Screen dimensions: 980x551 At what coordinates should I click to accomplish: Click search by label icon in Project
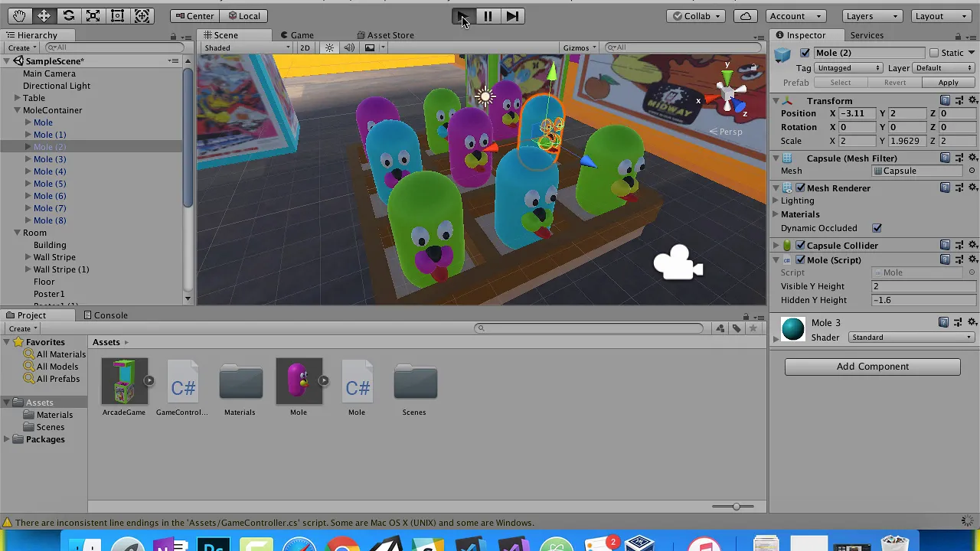(x=737, y=328)
